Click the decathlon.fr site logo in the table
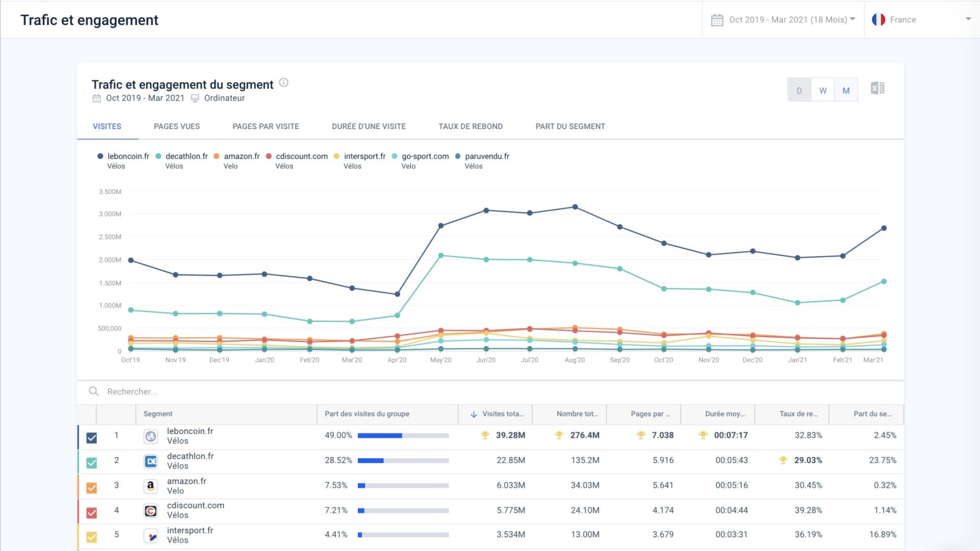This screenshot has width=980, height=551. 151,461
